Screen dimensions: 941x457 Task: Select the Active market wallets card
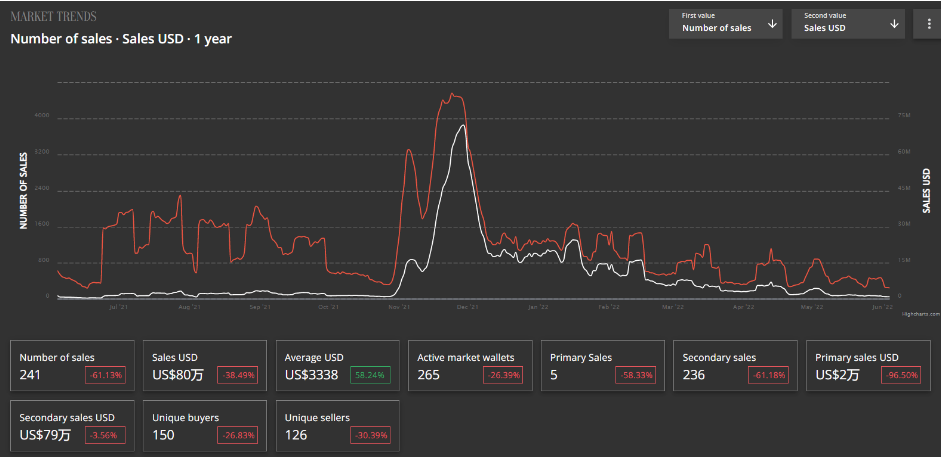[470, 366]
